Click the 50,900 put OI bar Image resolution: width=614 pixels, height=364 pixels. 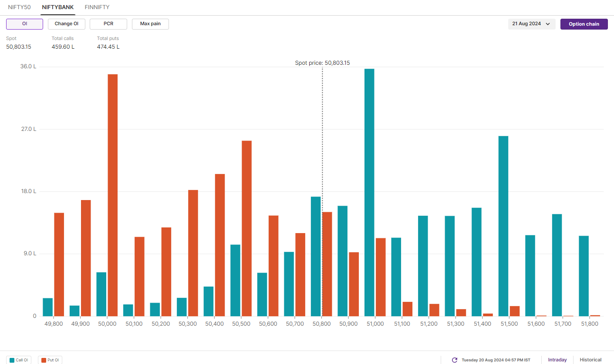(354, 284)
